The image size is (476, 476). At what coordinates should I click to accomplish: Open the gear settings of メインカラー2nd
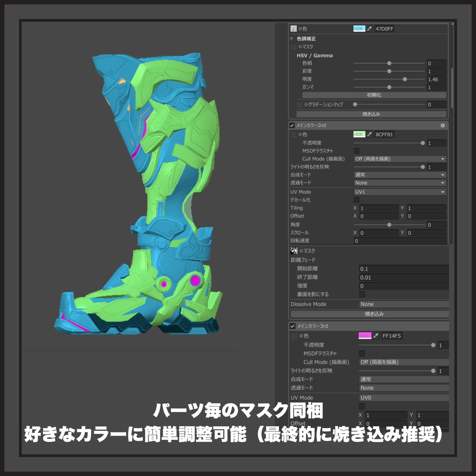coord(443,126)
